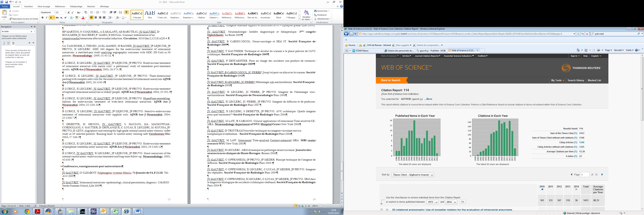Open Sort by Times Cited dropdown
Screen dimensions: 644x215
tap(413, 175)
